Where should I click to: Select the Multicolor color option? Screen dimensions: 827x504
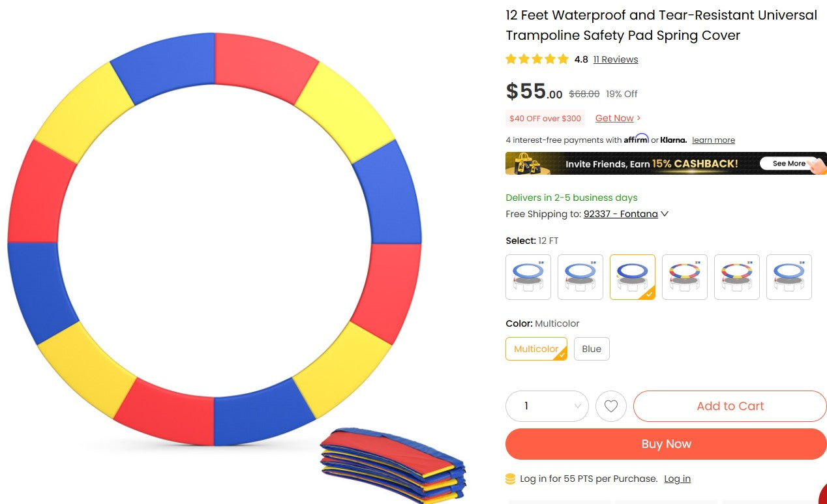(x=536, y=349)
